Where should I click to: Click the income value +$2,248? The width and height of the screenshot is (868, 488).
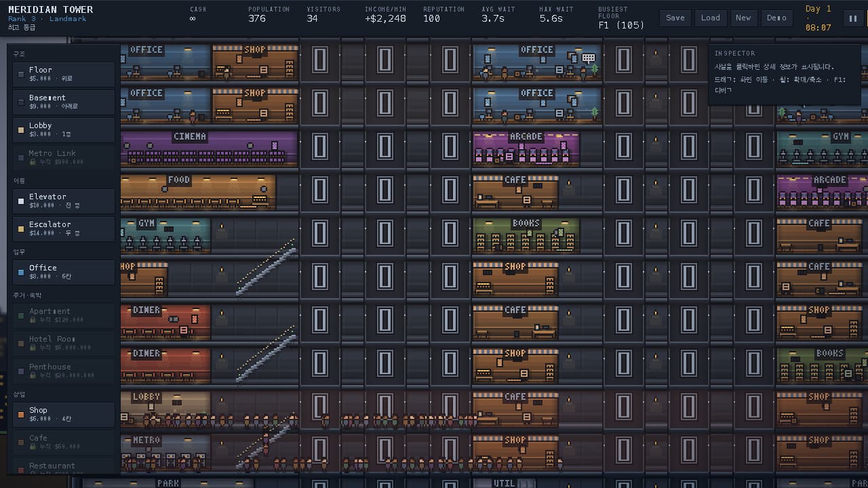[x=385, y=18]
